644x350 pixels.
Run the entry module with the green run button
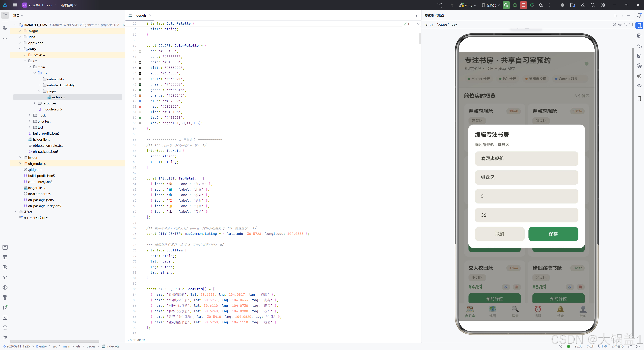(506, 5)
